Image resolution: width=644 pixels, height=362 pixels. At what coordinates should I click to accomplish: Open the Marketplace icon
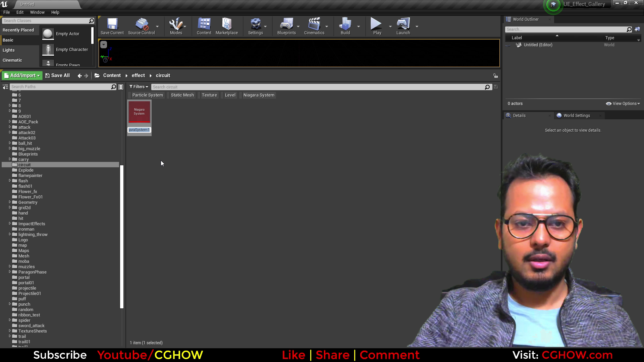[x=227, y=26]
